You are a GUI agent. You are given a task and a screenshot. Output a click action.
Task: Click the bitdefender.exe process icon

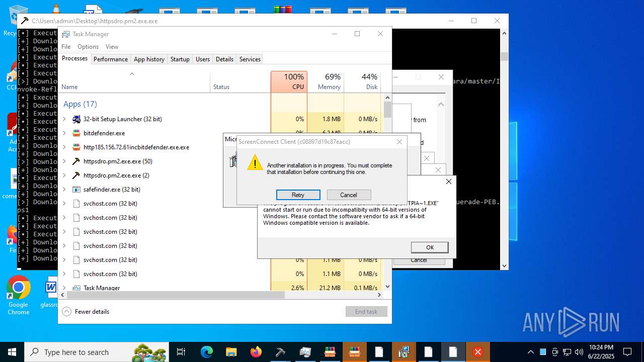(x=76, y=133)
